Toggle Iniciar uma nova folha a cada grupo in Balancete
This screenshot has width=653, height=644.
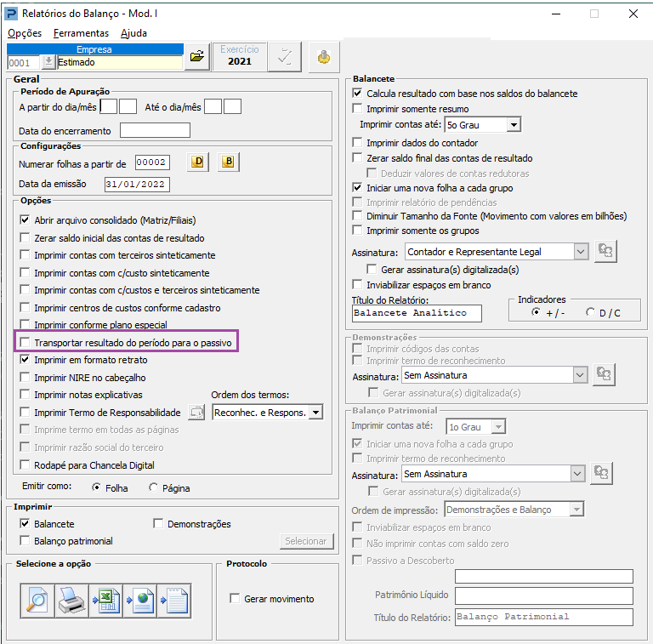coord(357,187)
